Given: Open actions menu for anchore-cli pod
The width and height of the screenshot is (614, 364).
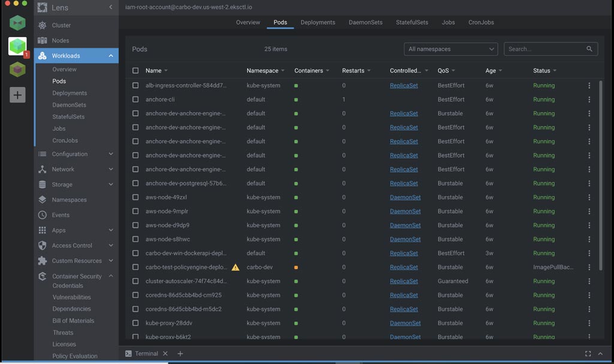Looking at the screenshot, I should coord(589,100).
